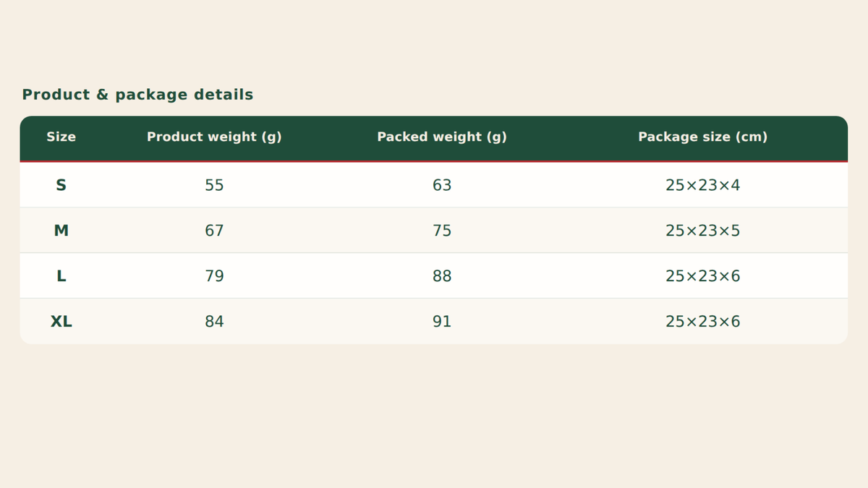Click package size 25×23×5
The image size is (868, 488).
coord(702,231)
